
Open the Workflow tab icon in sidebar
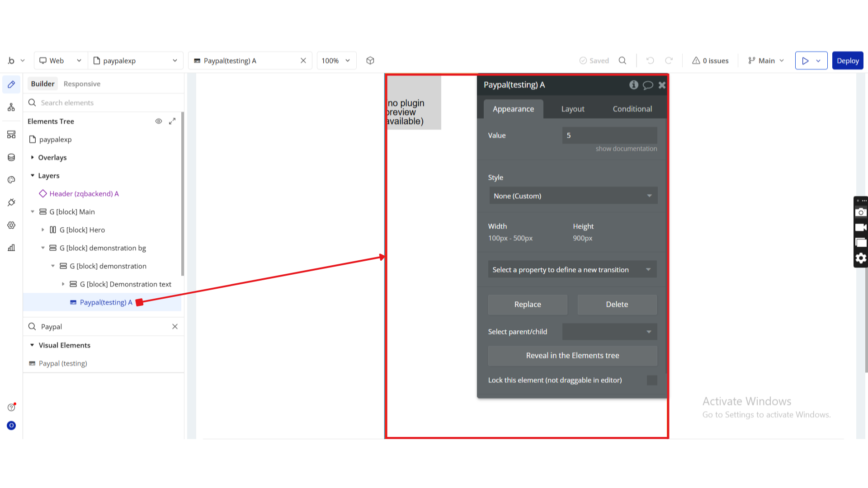pos(11,107)
